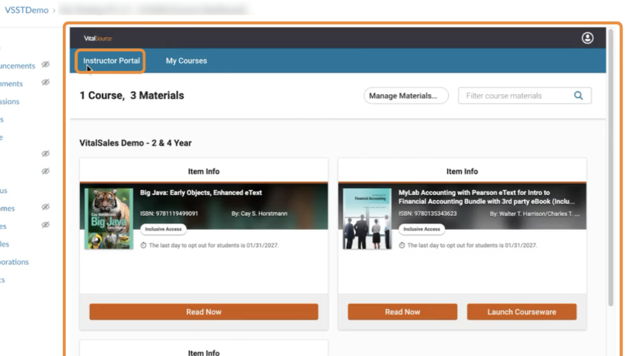Image resolution: width=644 pixels, height=356 pixels.
Task: Click the embedded portal vertical scrollbar
Action: point(611,168)
